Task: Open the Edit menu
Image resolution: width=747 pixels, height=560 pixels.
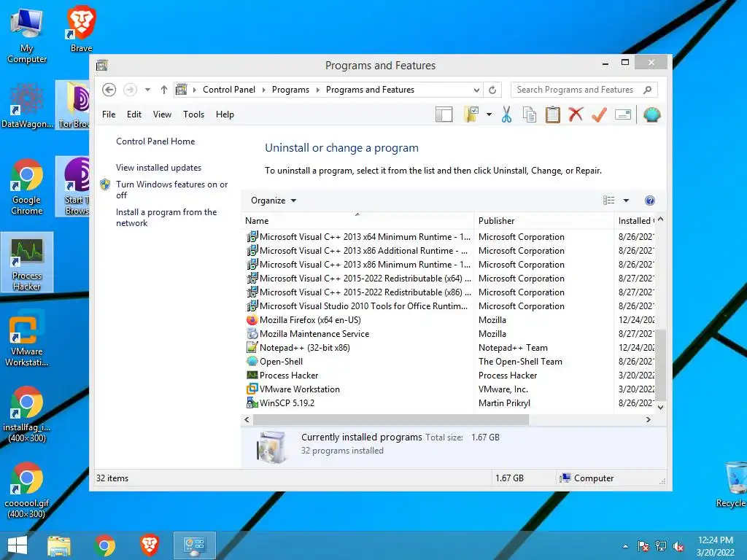Action: pos(134,114)
